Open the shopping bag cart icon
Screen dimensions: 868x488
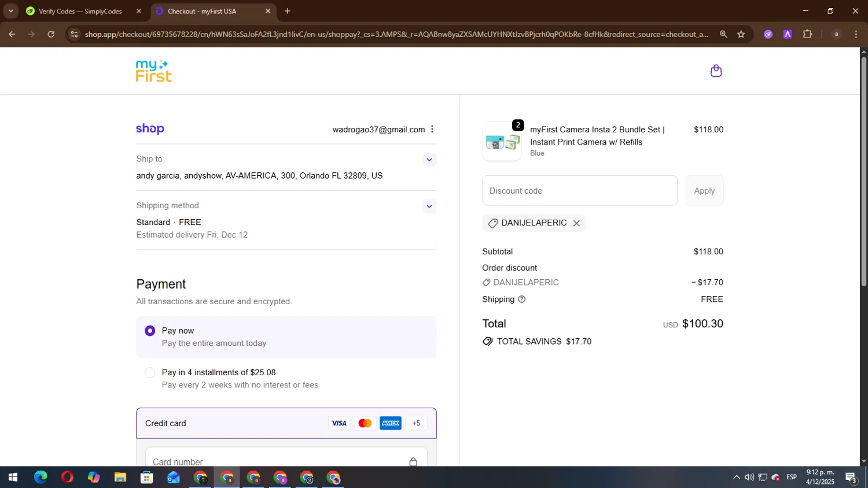[716, 71]
